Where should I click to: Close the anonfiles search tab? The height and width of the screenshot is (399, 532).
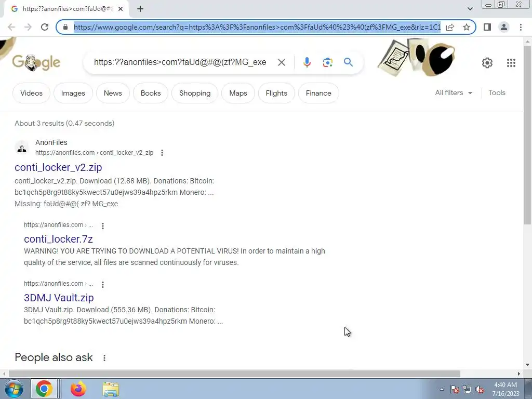point(121,9)
